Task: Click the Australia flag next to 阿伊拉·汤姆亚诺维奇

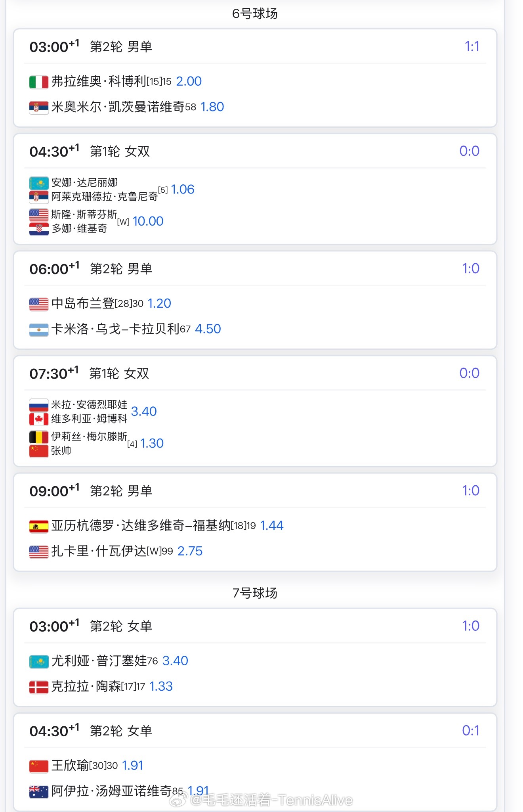Action: [39, 792]
